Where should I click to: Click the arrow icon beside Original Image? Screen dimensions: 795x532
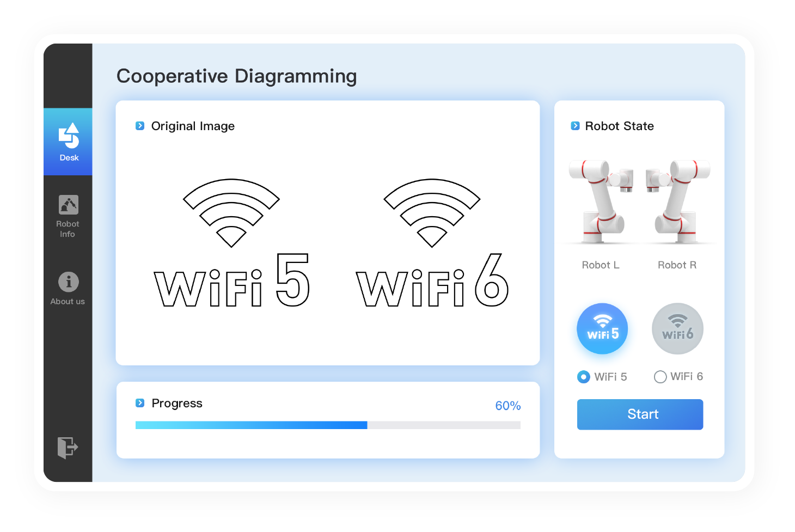140,126
